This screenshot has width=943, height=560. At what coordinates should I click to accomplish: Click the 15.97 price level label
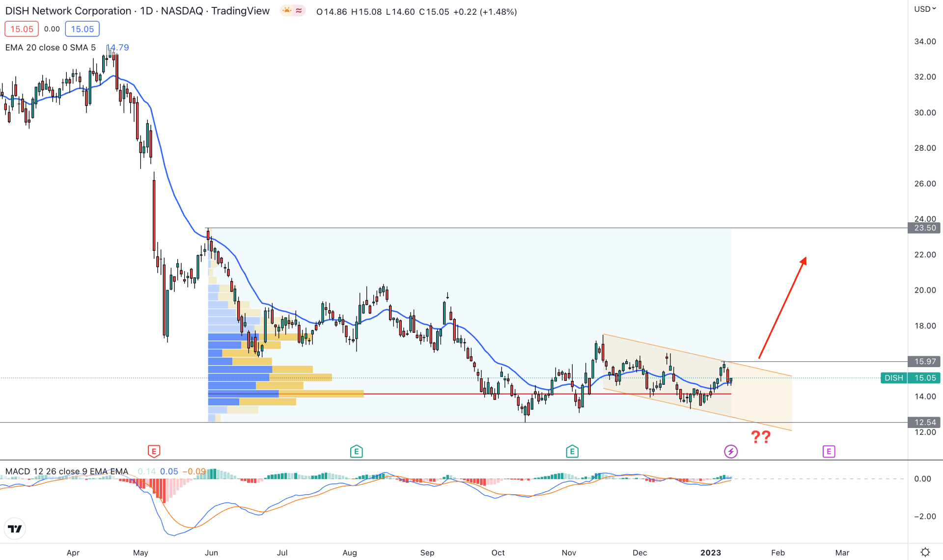(x=925, y=361)
